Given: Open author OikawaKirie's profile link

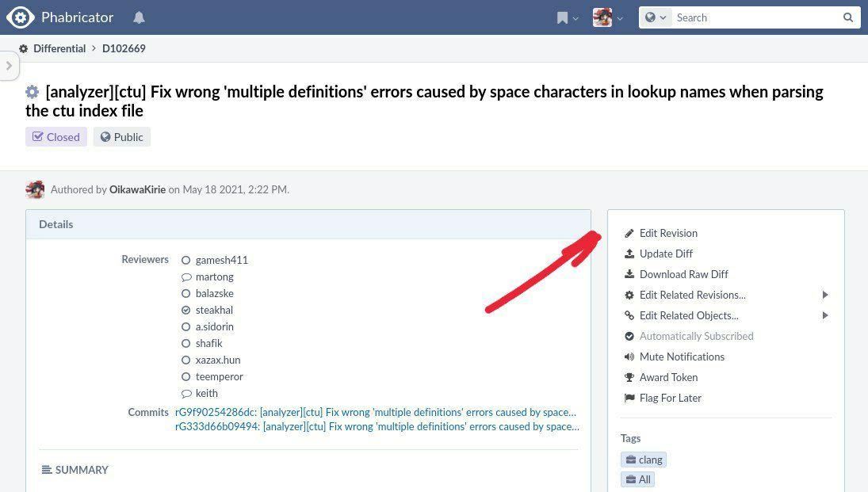Looking at the screenshot, I should pyautogui.click(x=137, y=189).
